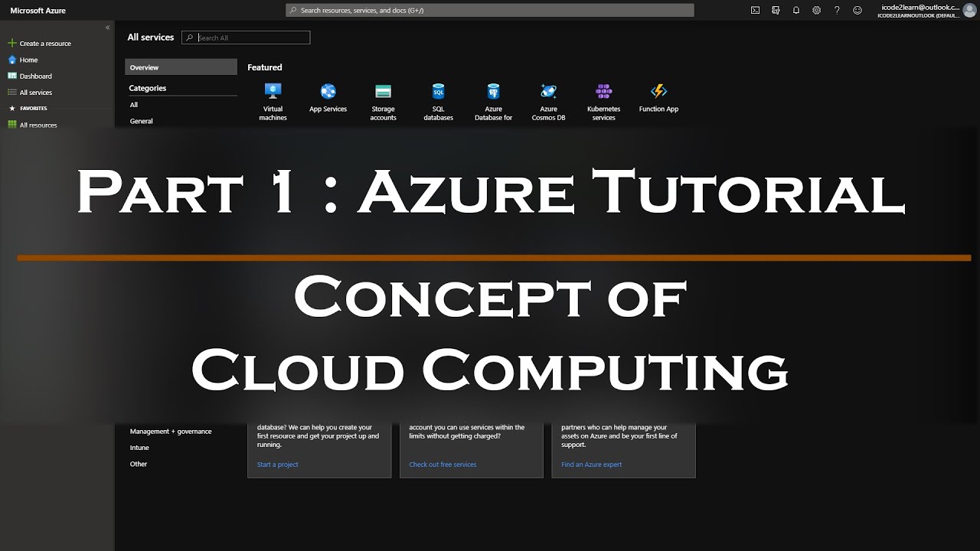The width and height of the screenshot is (980, 551).
Task: Go to Home in sidebar
Action: click(x=23, y=60)
